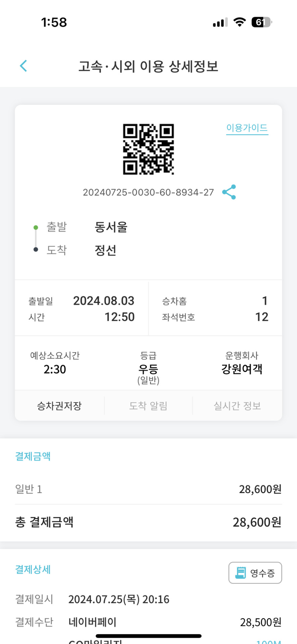Open the 영수증 receipt button
297x644 pixels.
[255, 573]
